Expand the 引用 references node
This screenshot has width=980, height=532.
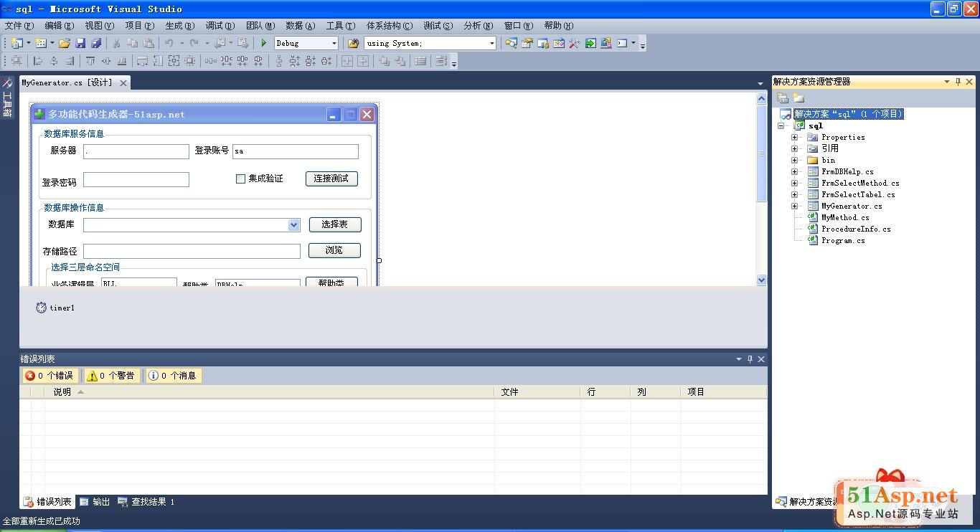(794, 148)
